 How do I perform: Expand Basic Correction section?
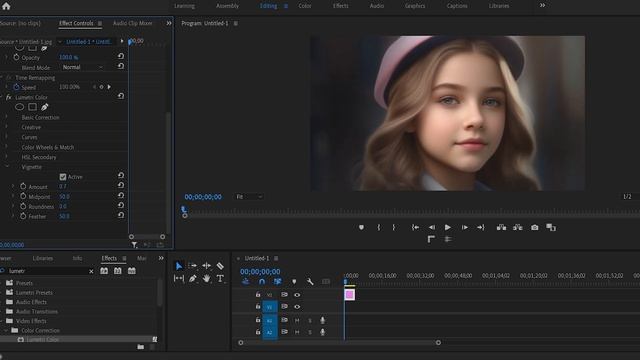pos(7,117)
